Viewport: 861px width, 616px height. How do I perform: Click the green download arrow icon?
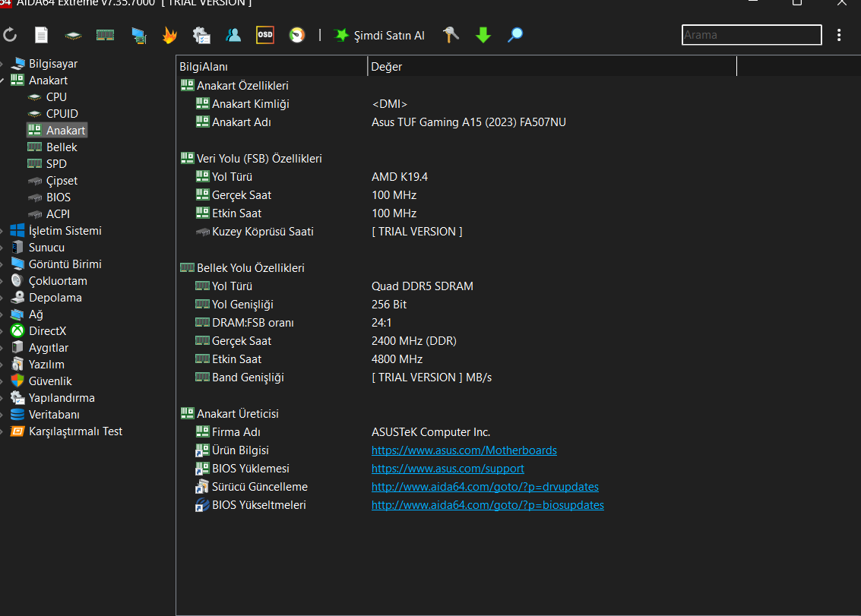tap(483, 35)
